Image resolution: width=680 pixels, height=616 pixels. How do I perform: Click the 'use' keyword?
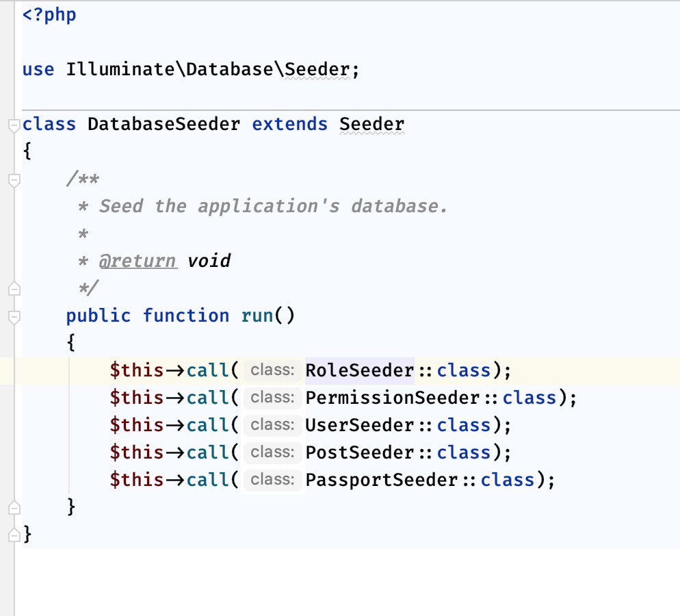(x=38, y=70)
